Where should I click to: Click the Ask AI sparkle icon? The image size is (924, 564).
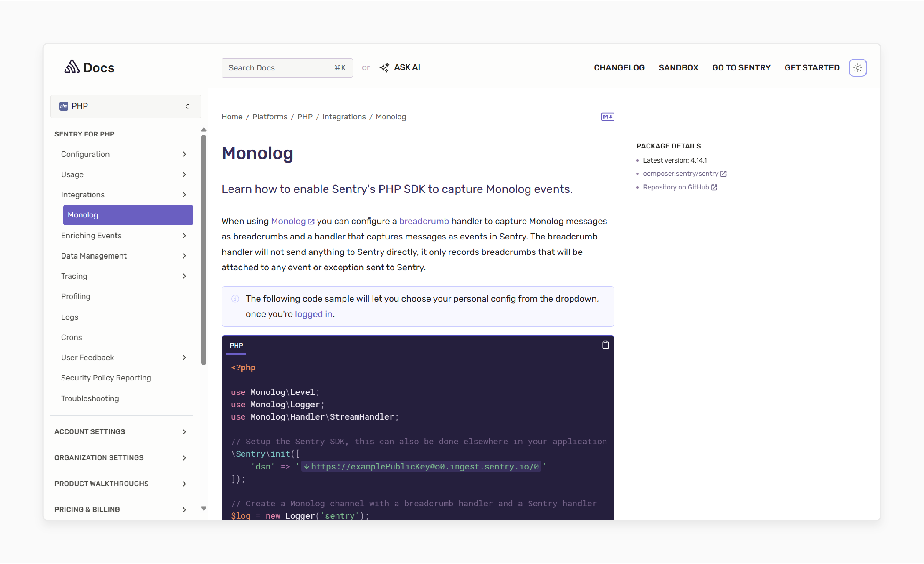tap(384, 68)
